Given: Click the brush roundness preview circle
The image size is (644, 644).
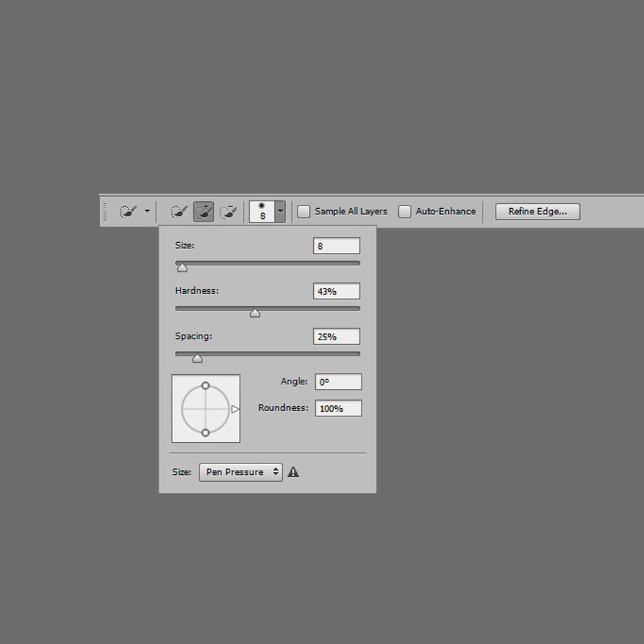Looking at the screenshot, I should 206,408.
